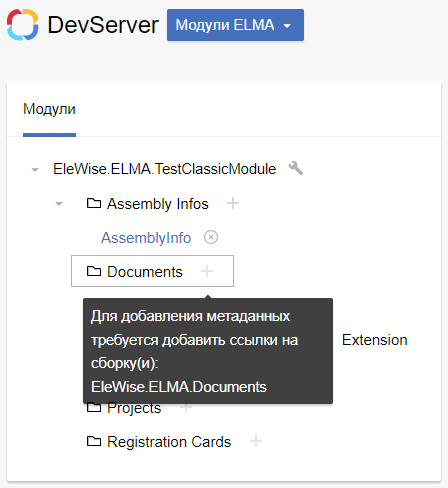Switch to the Модули tab
Image resolution: width=448 pixels, height=488 pixels.
(49, 109)
